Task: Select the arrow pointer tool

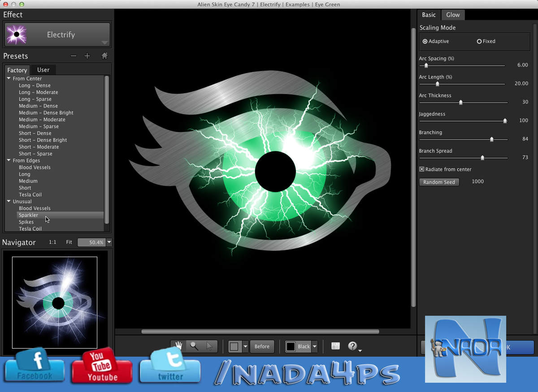Action: pos(209,346)
